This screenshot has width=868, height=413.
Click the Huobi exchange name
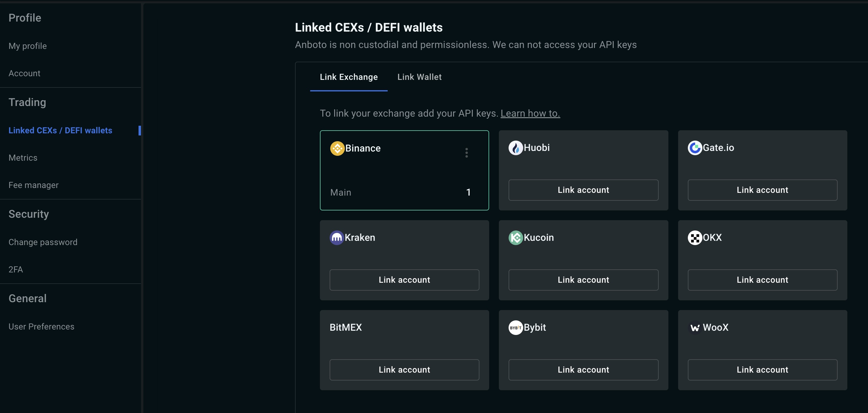tap(537, 148)
